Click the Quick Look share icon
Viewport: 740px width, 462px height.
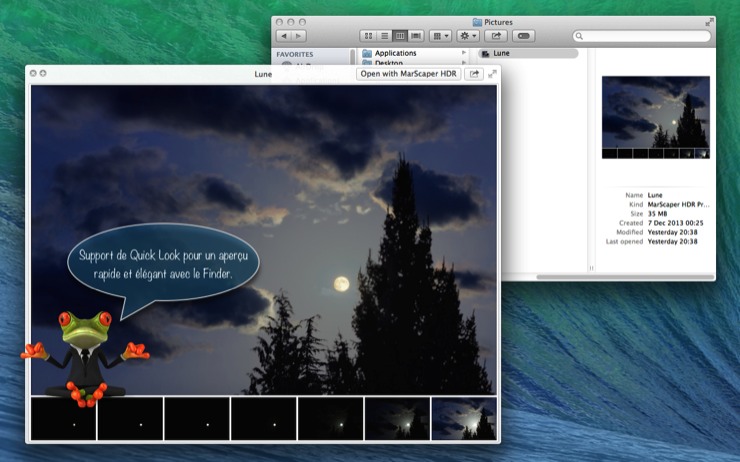point(474,74)
